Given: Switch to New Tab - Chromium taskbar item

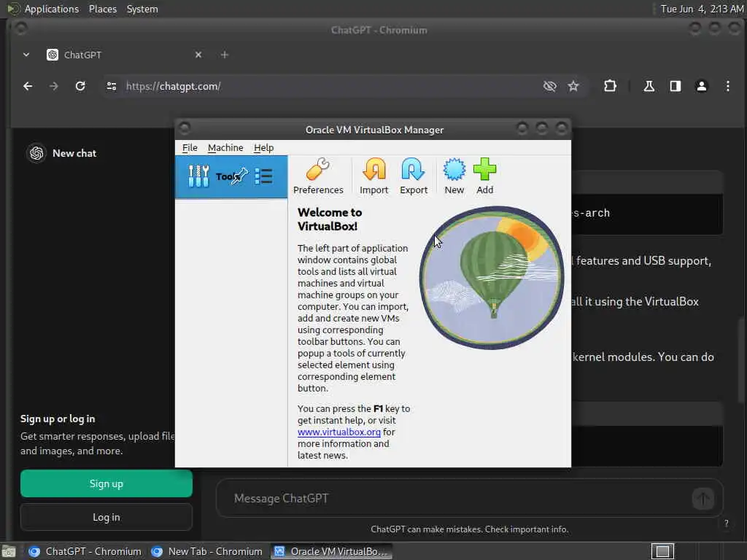Looking at the screenshot, I should 207,551.
